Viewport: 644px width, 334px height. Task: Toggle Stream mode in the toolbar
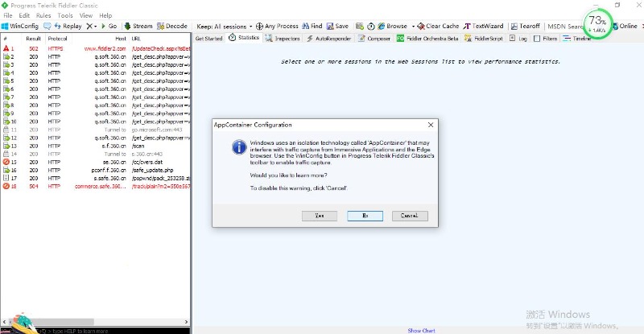point(138,26)
